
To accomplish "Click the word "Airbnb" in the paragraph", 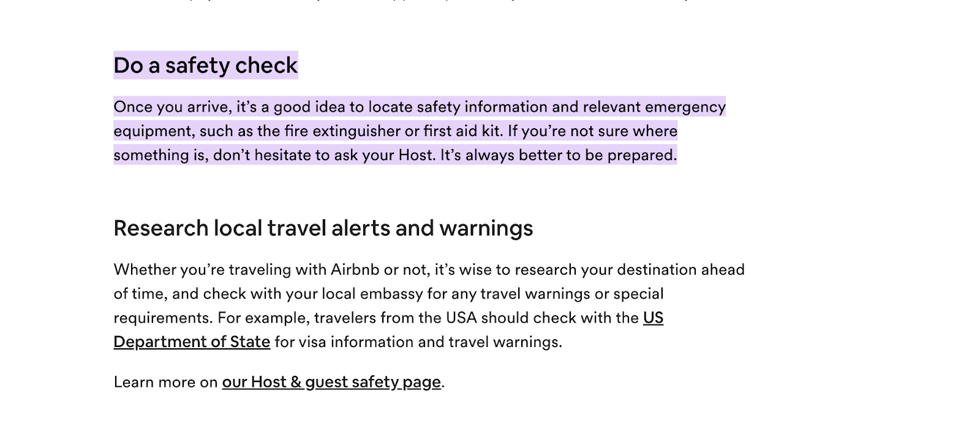I will click(355, 270).
